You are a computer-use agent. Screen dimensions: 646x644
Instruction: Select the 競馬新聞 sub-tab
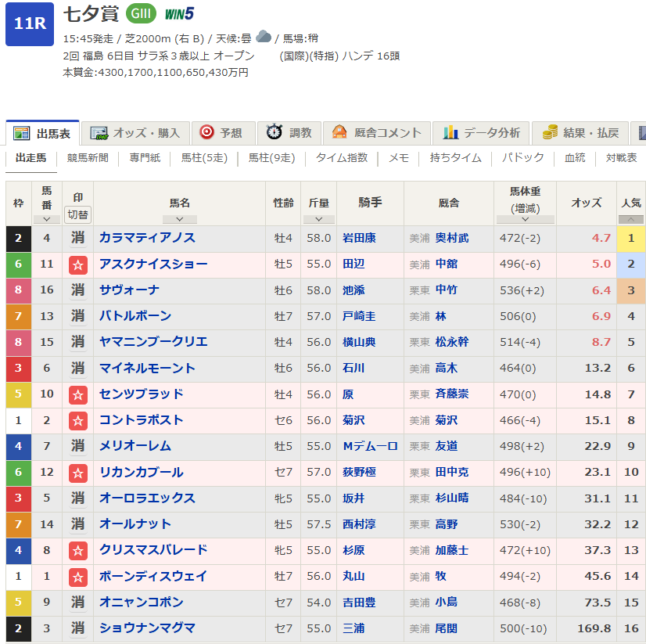[x=88, y=158]
